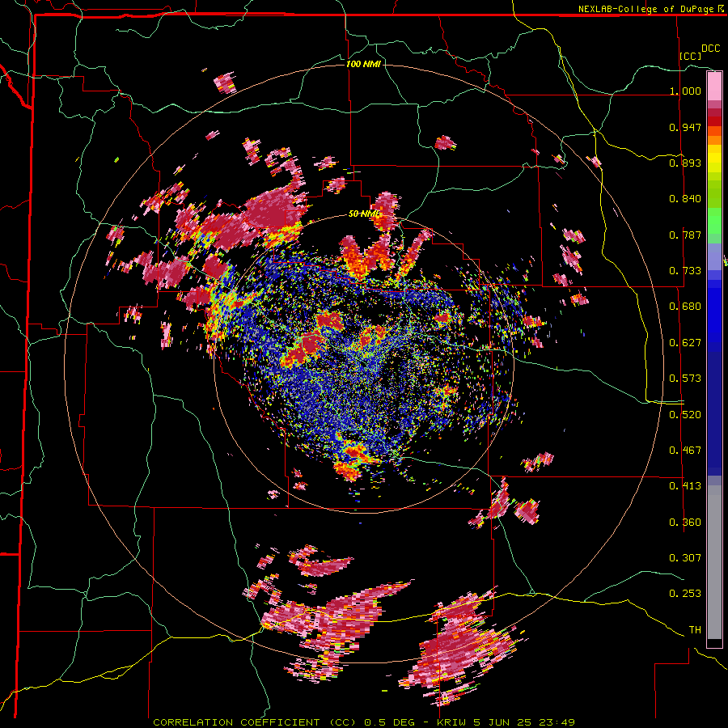
Task: Select the 0.840 legend value
Action: [x=685, y=199]
